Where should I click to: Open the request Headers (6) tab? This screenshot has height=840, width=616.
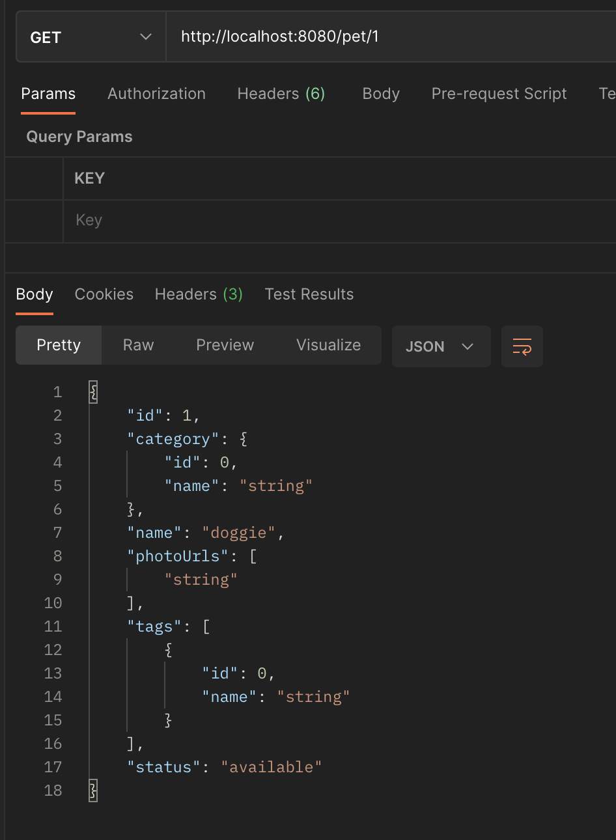coord(281,94)
